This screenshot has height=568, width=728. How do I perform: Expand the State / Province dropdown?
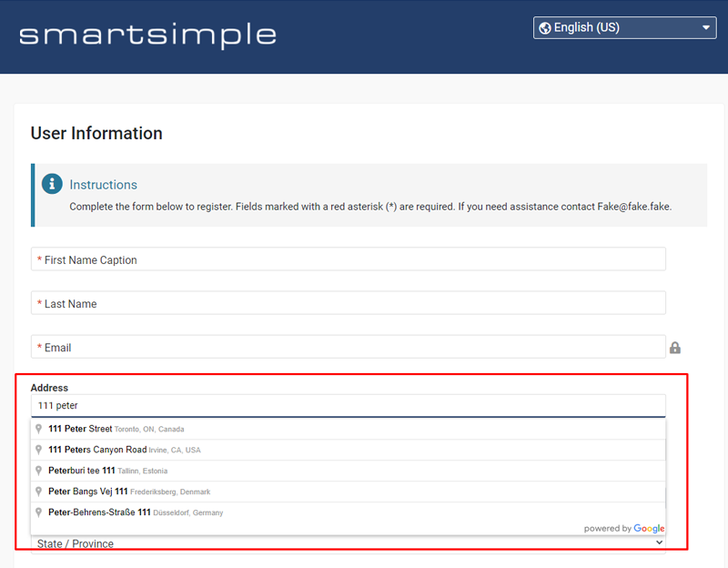click(x=659, y=543)
